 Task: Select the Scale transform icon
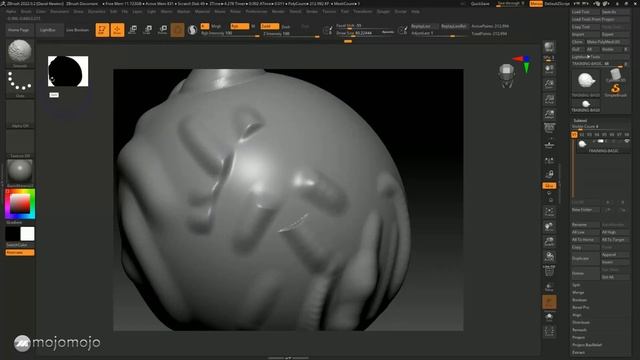148,29
